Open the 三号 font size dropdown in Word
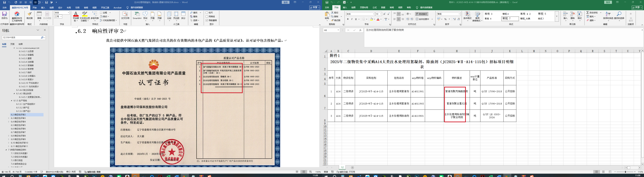 pos(61,17)
